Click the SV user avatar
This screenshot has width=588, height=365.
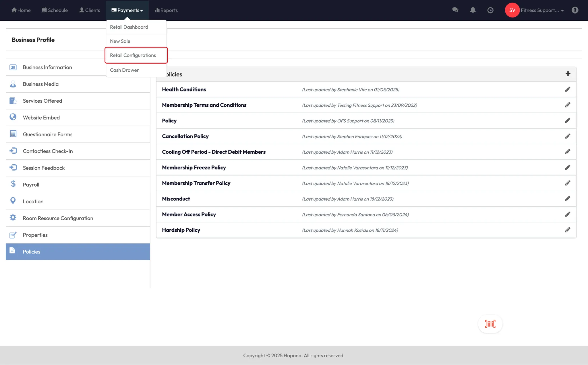(x=512, y=10)
